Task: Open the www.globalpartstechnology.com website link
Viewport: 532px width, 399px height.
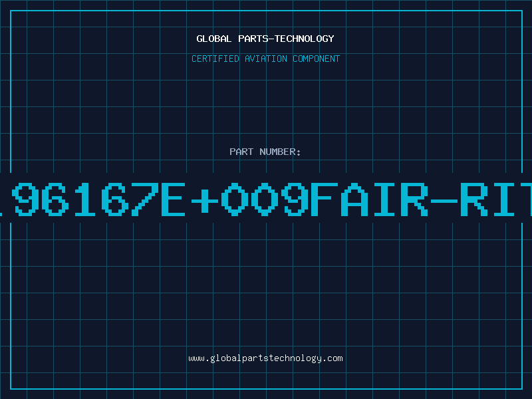Action: tap(265, 358)
